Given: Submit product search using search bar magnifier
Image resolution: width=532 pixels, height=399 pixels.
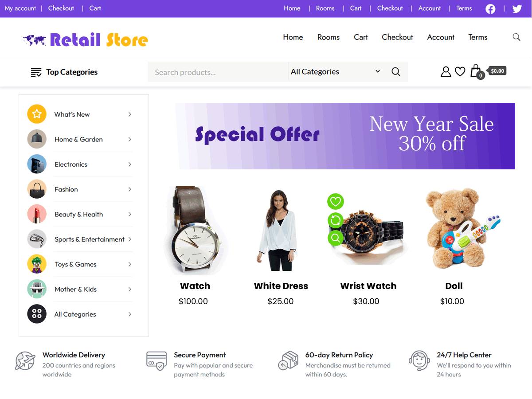Looking at the screenshot, I should click(x=396, y=72).
